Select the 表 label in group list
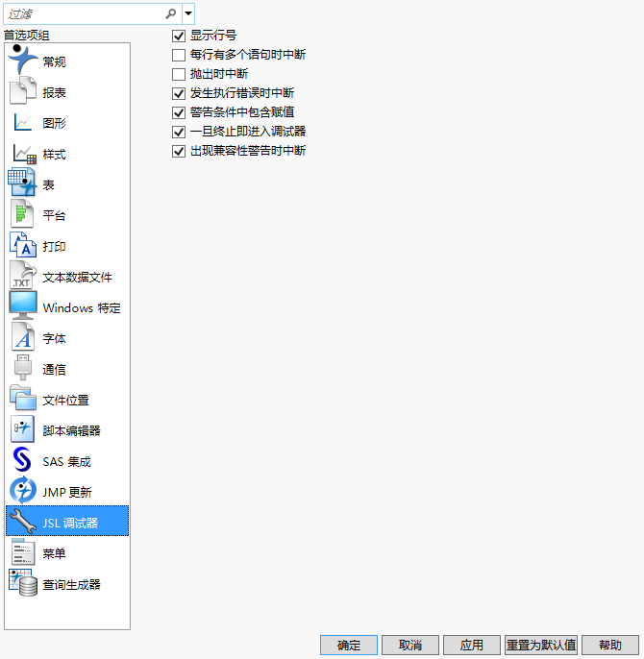644x659 pixels. coord(48,184)
